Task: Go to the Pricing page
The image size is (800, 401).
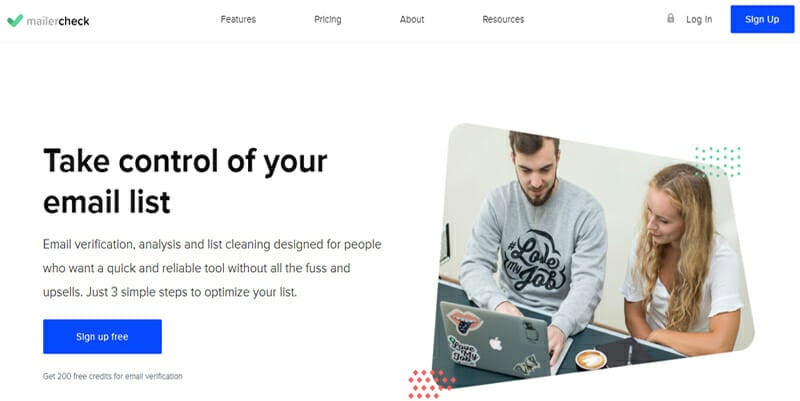Action: coord(328,19)
